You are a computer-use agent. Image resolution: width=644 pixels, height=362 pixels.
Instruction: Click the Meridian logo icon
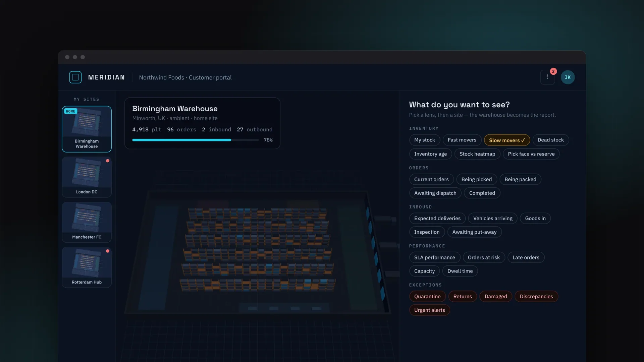[x=75, y=77]
